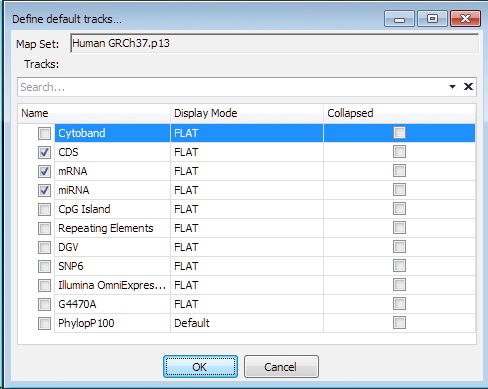The height and width of the screenshot is (389, 488).
Task: Select the Illumina OmniExpres... track name
Action: coord(112,285)
